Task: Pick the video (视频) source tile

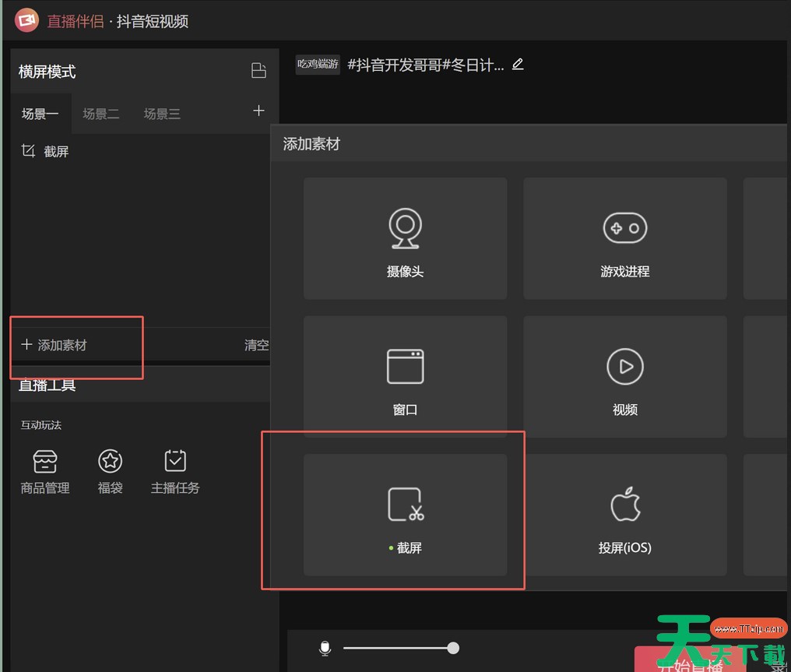Action: [624, 377]
